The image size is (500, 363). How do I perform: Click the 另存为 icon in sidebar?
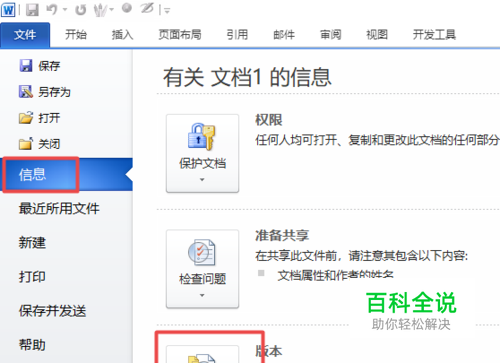coord(26,92)
